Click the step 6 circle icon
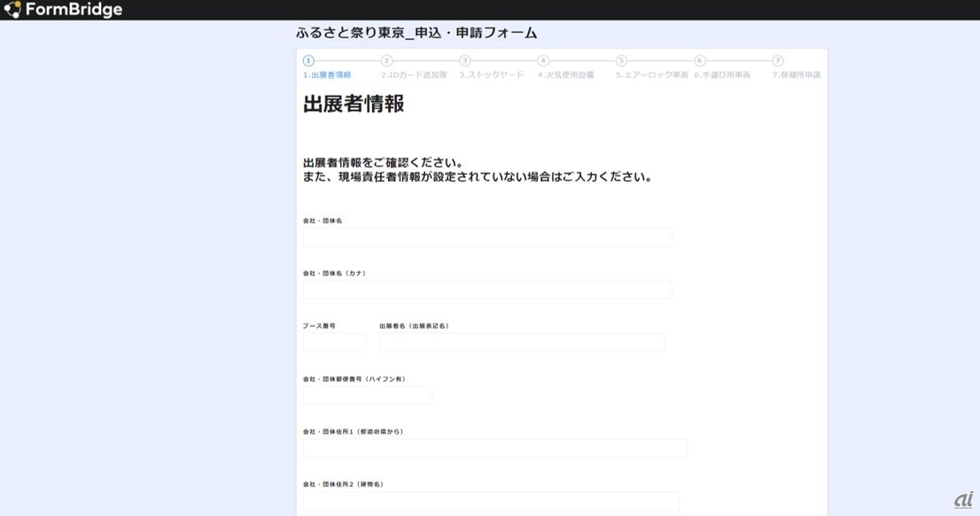This screenshot has height=516, width=980. click(x=700, y=60)
